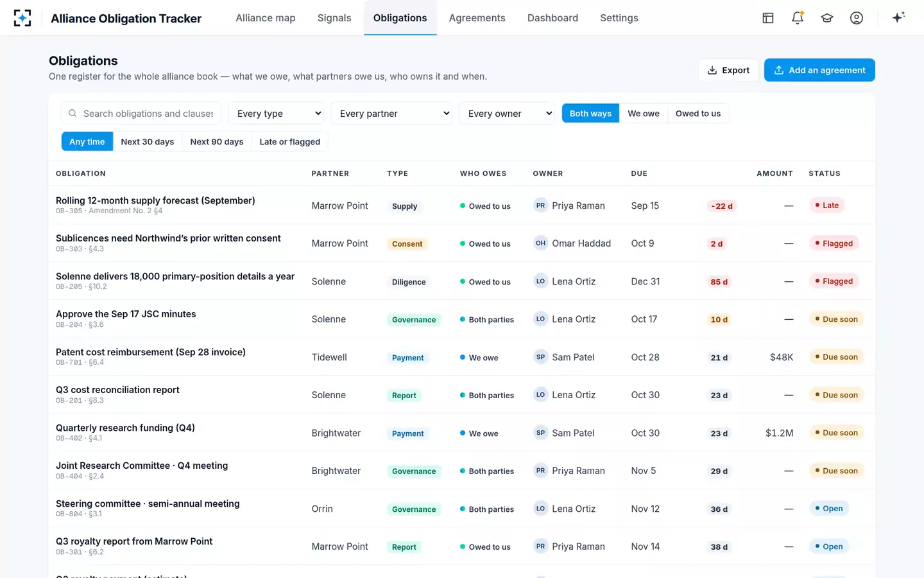
Task: Open the Every owner dropdown
Action: 507,114
